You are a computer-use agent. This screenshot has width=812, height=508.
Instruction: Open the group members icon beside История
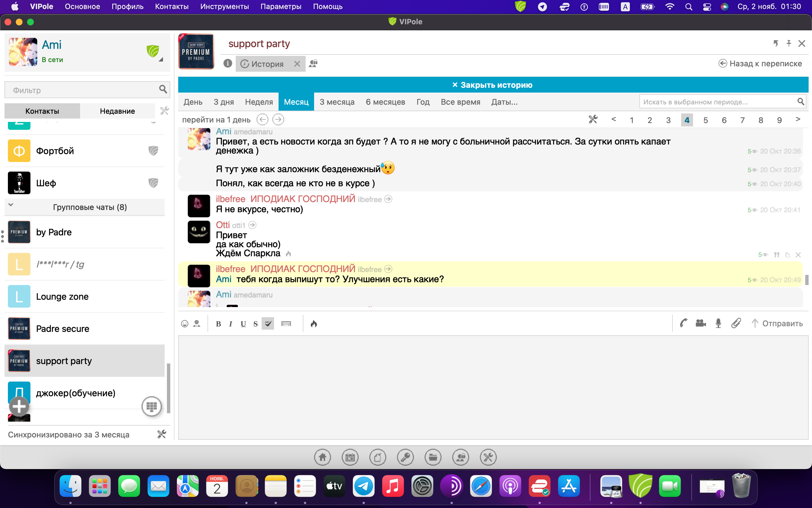click(313, 63)
